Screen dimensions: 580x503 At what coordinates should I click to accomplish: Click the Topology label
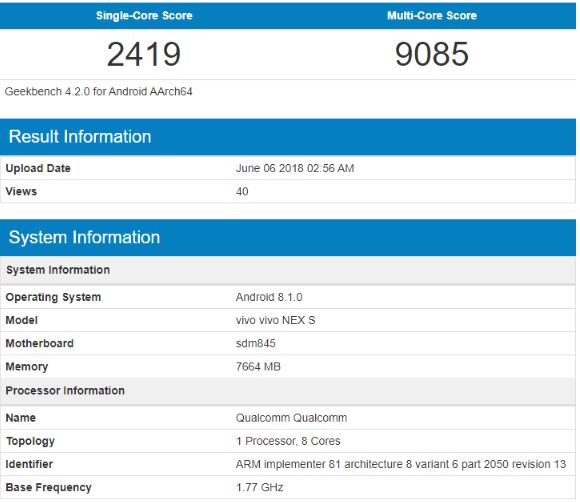click(30, 442)
